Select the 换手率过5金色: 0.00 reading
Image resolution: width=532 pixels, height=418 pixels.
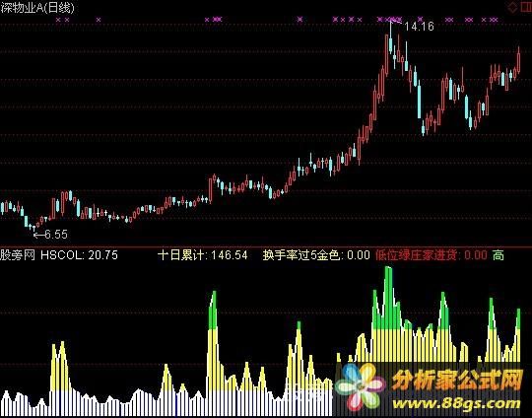pos(316,255)
